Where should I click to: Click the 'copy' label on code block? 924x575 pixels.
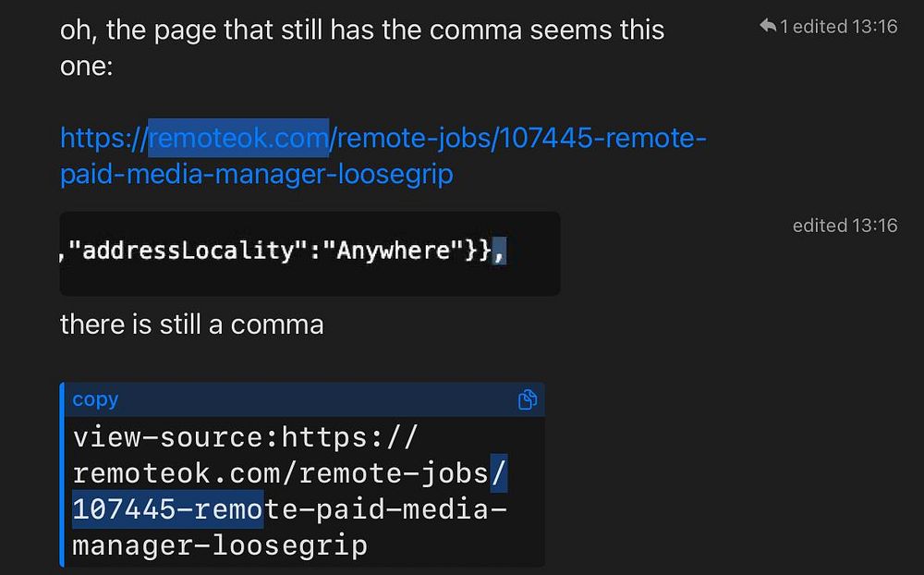point(95,399)
